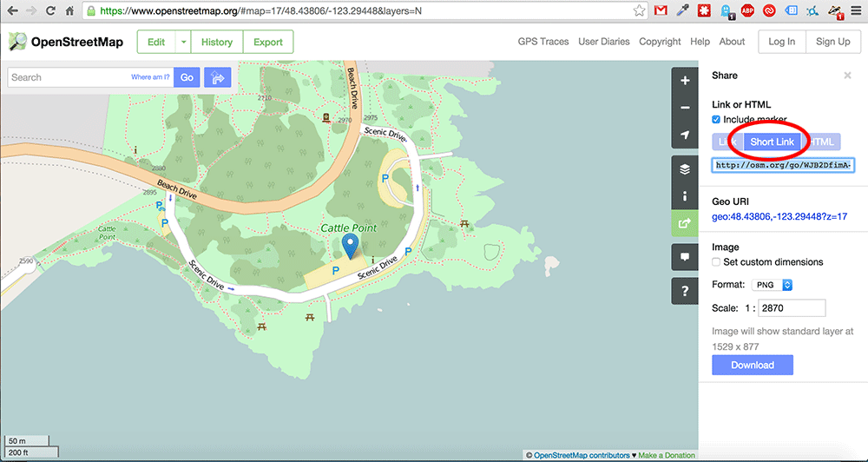Select the Link tab
Screen dimensions: 868x462
pos(727,142)
